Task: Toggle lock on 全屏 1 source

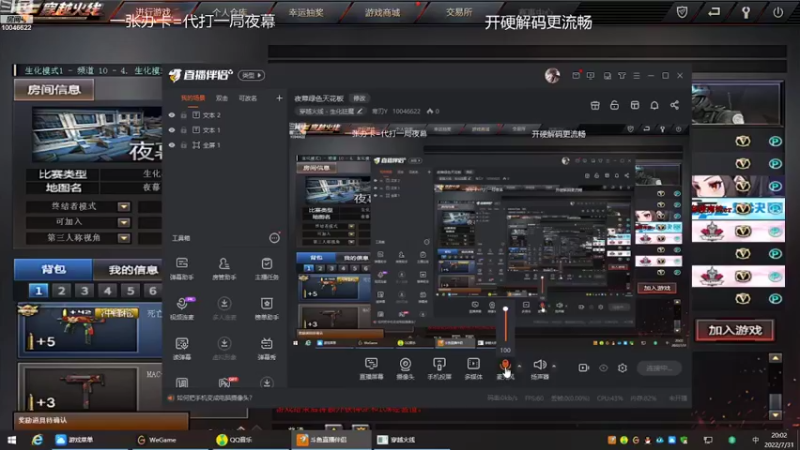Action: point(184,145)
